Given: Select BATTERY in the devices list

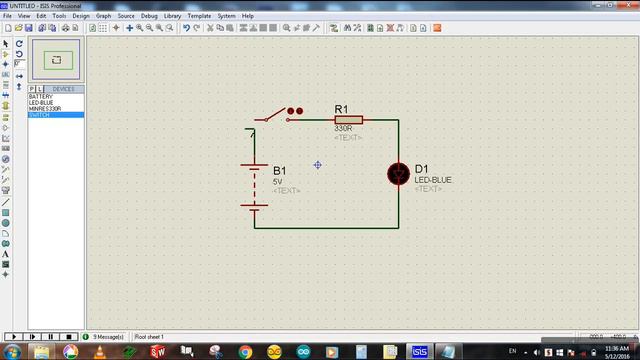Looking at the screenshot, I should 56,96.
